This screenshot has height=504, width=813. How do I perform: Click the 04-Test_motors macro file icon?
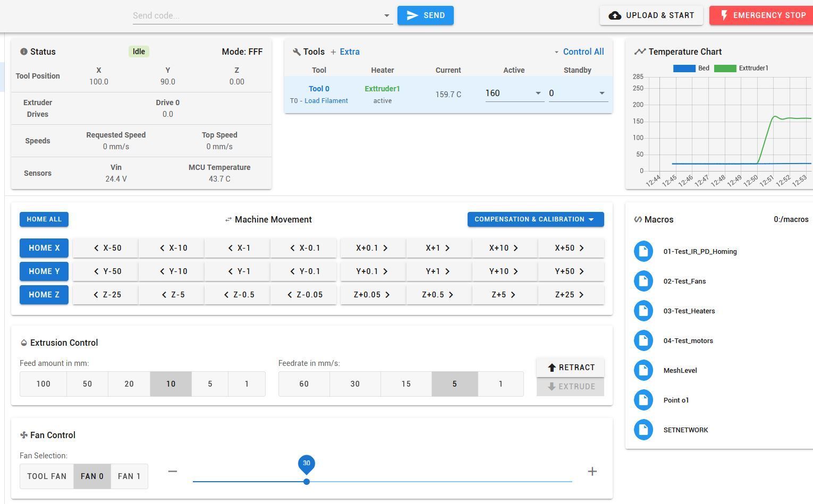coord(643,340)
